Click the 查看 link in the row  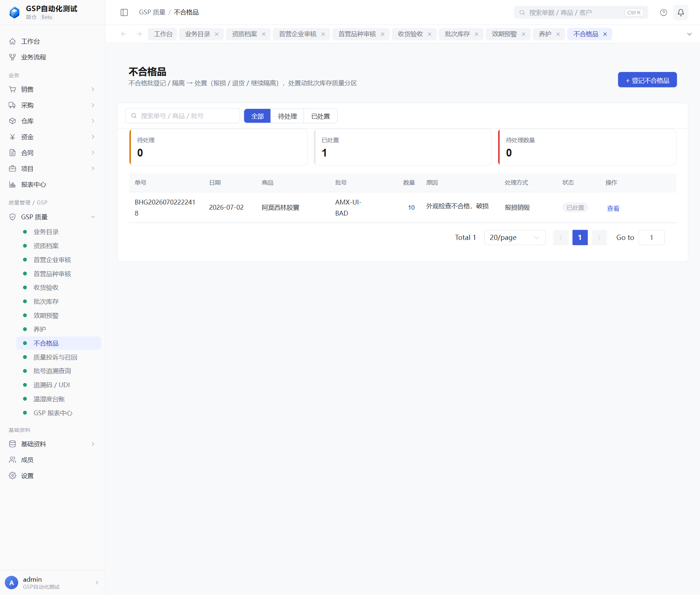click(x=613, y=208)
